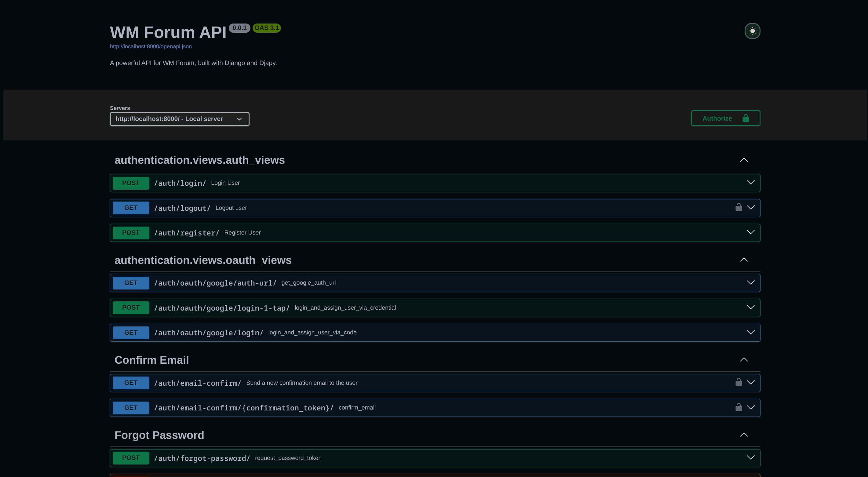The width and height of the screenshot is (868, 477).
Task: Open the openapi.json link
Action: click(x=151, y=46)
